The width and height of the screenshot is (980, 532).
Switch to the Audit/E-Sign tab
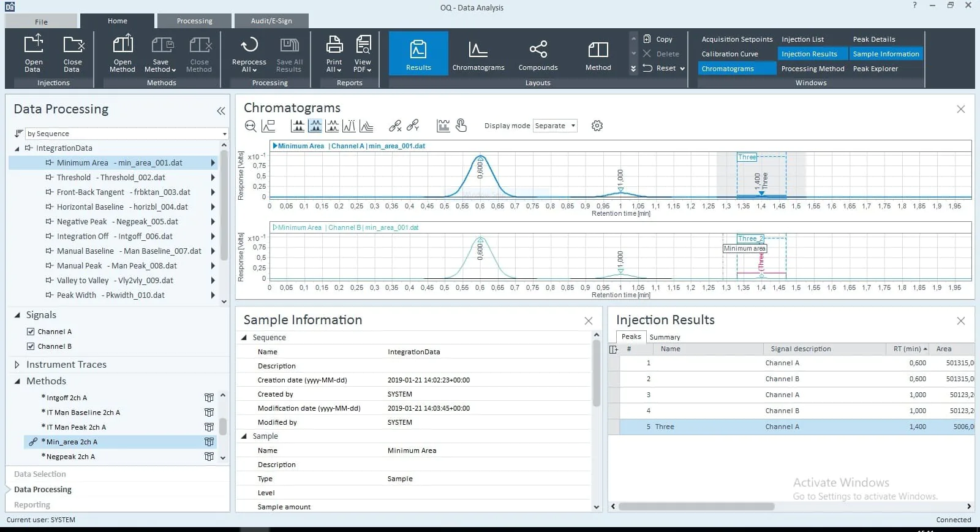tap(271, 21)
